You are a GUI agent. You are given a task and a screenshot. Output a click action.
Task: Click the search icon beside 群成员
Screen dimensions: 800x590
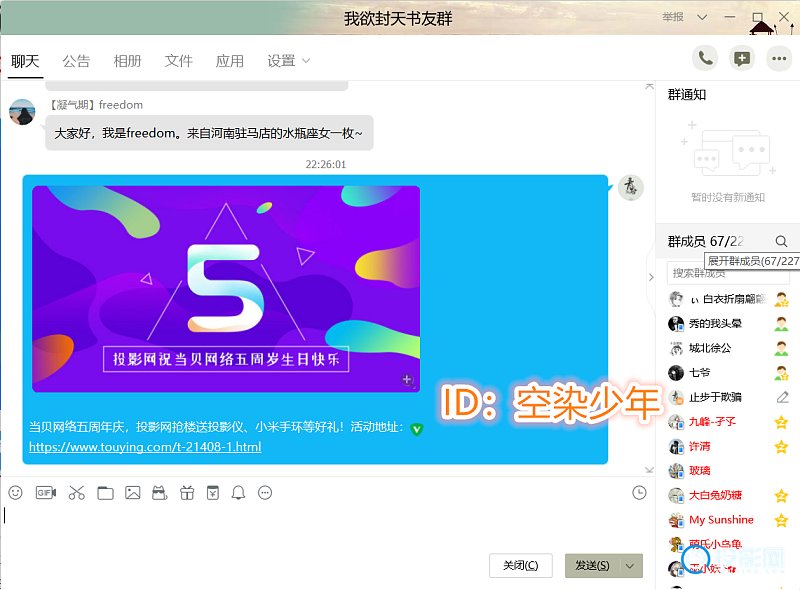click(x=781, y=241)
